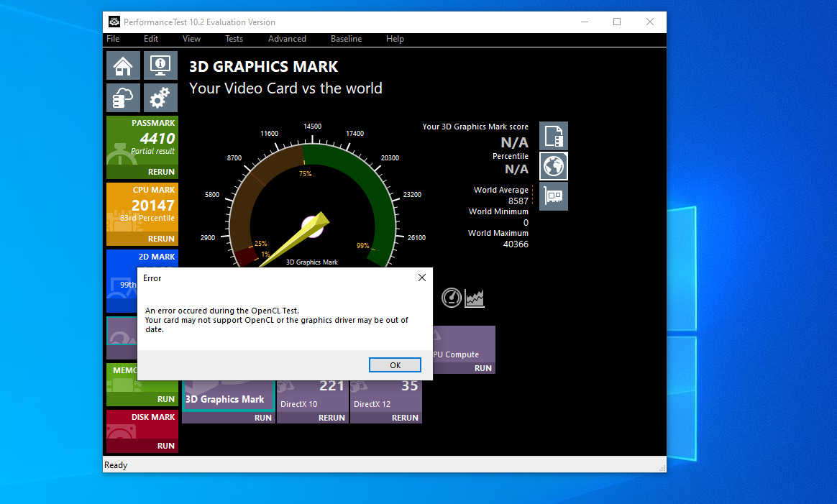This screenshot has width=837, height=504.
Task: Click the PerformanceTest app icon in title bar
Action: (114, 22)
